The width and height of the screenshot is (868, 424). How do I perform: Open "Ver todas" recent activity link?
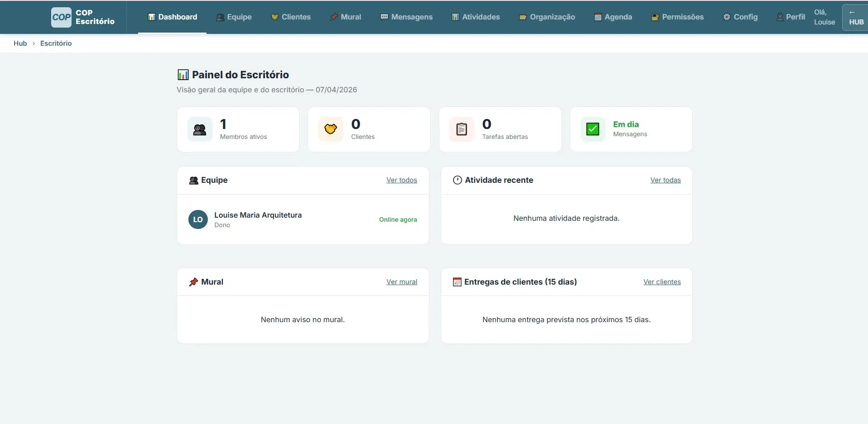[x=665, y=180]
